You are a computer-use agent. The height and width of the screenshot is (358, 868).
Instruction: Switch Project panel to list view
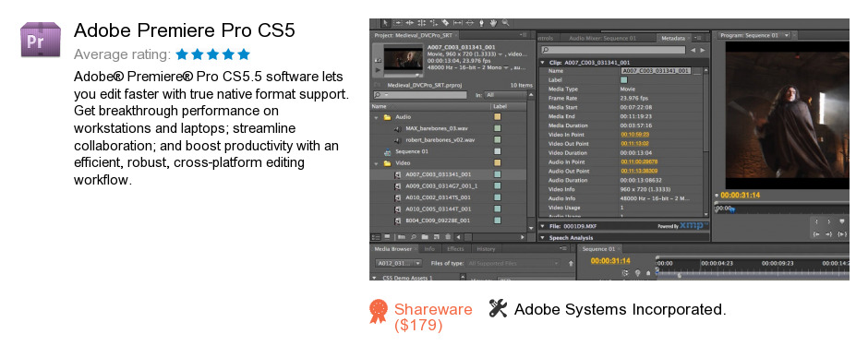tap(377, 237)
